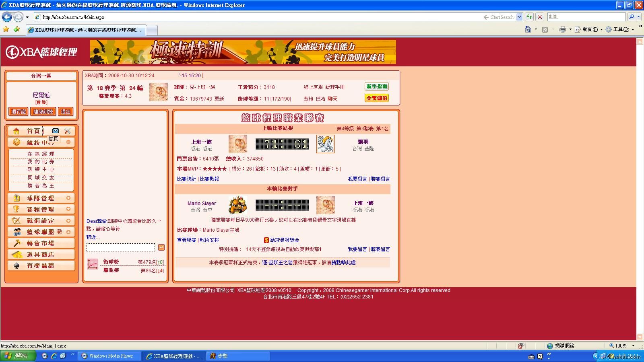Click the browser Back arrow button
Image resolution: width=644 pixels, height=362 pixels.
tap(7, 17)
